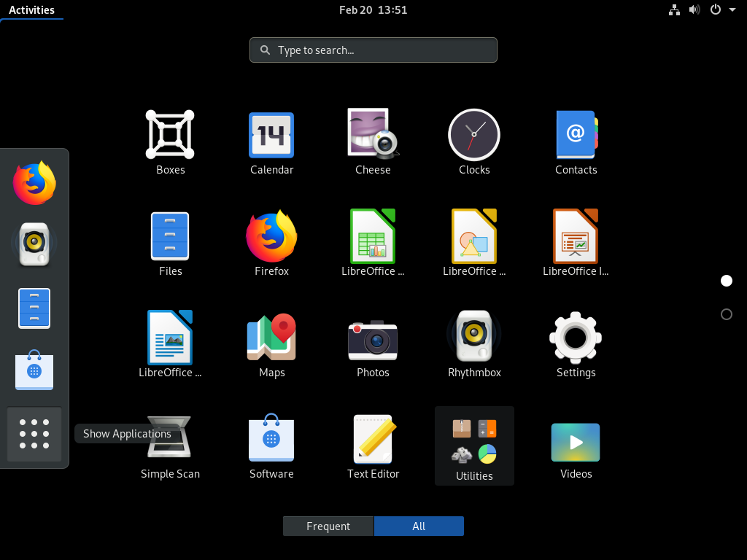The image size is (747, 560).
Task: Click the volume speaker icon
Action: coord(694,10)
